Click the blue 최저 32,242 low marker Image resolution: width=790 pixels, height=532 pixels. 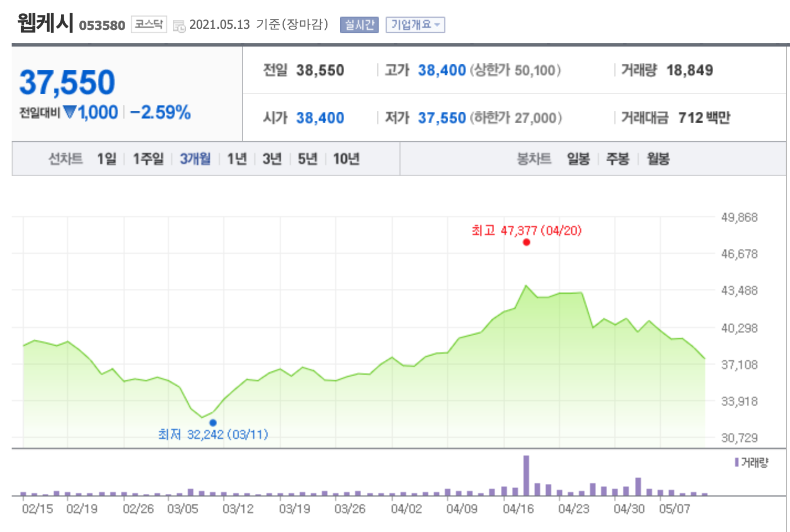point(213,423)
